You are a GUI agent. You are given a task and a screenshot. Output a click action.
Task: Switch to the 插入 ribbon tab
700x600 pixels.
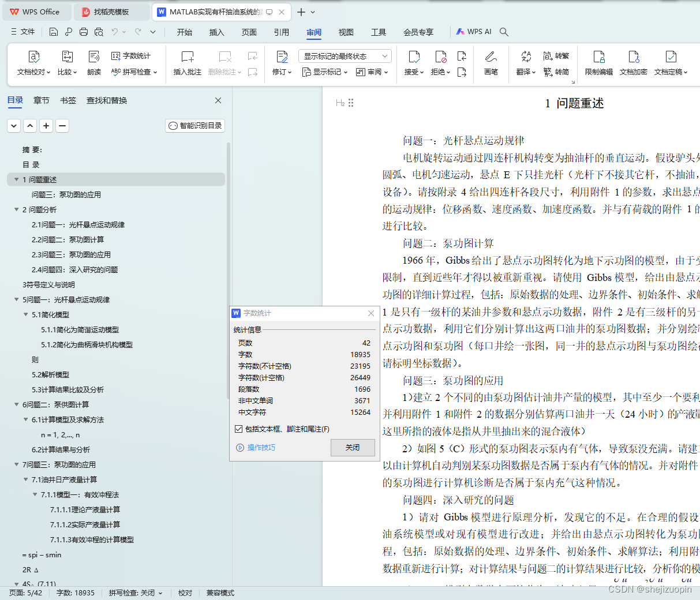[217, 32]
